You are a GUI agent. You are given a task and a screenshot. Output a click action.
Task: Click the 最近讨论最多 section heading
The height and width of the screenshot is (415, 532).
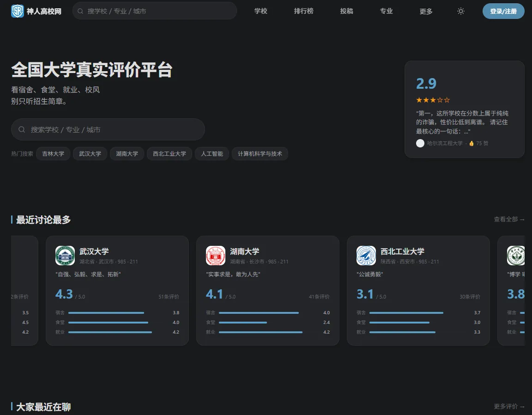43,220
